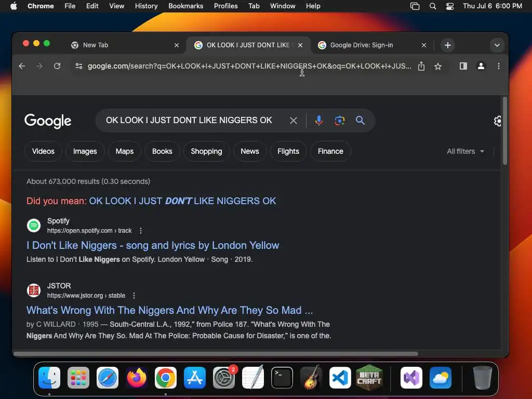
Task: Submit the search with the magnifier icon
Action: tap(360, 121)
